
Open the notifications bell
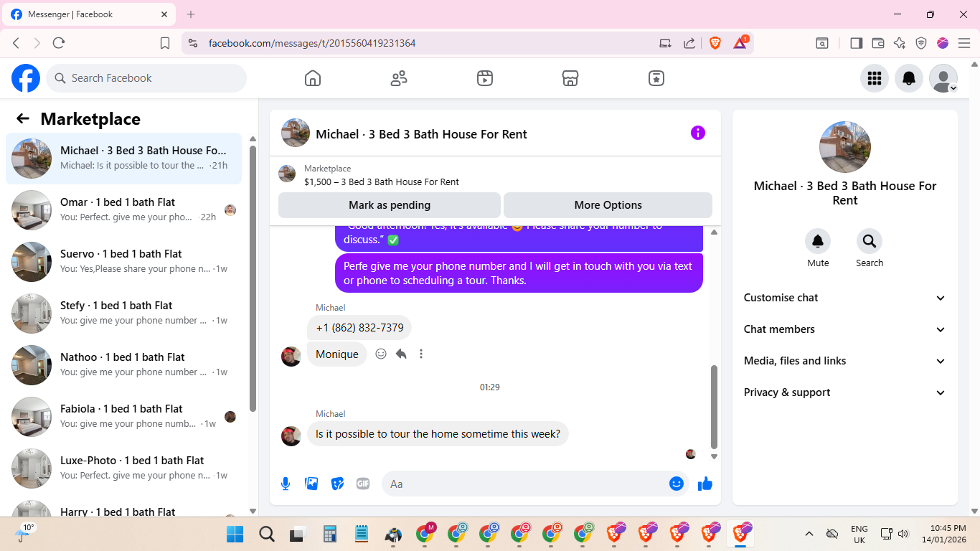(909, 78)
